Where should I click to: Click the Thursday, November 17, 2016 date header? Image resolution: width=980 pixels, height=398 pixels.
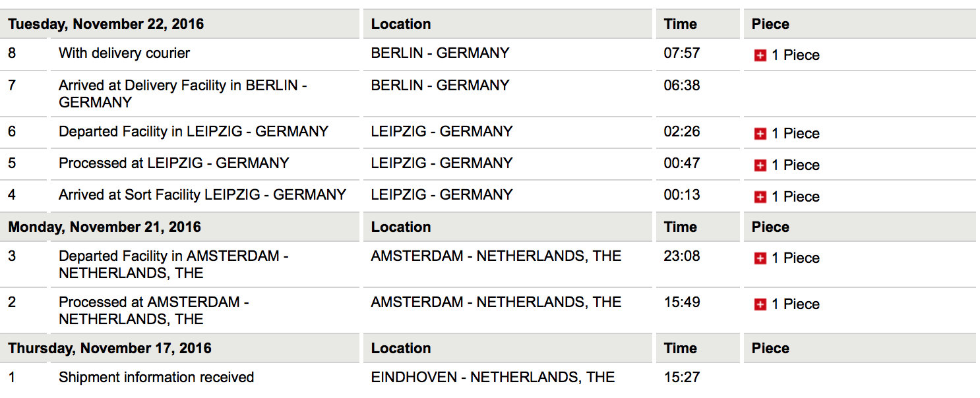click(109, 349)
